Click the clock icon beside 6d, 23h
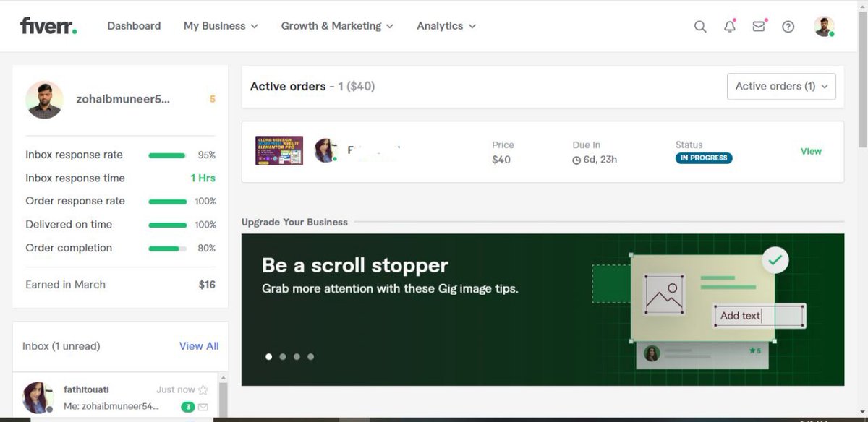This screenshot has width=868, height=422. coord(576,160)
